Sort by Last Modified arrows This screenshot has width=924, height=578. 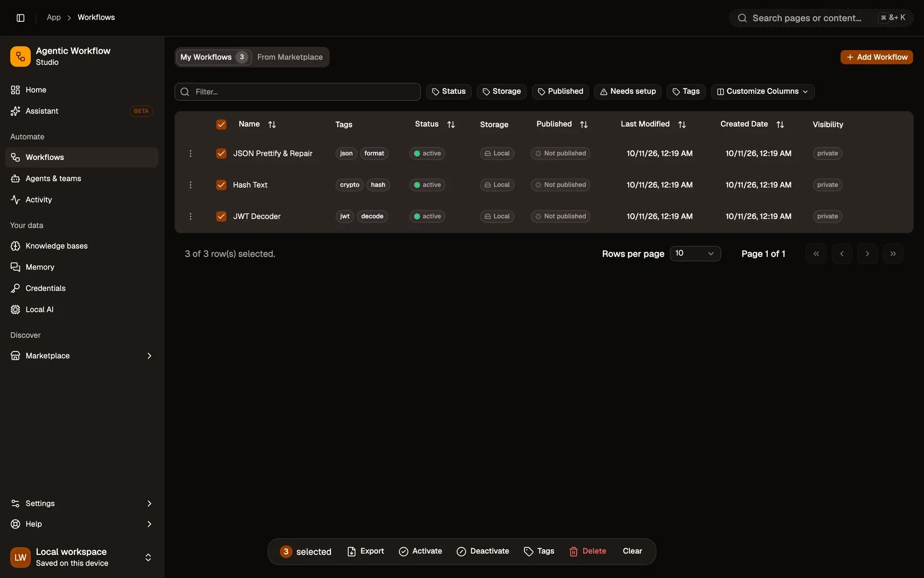pyautogui.click(x=682, y=124)
